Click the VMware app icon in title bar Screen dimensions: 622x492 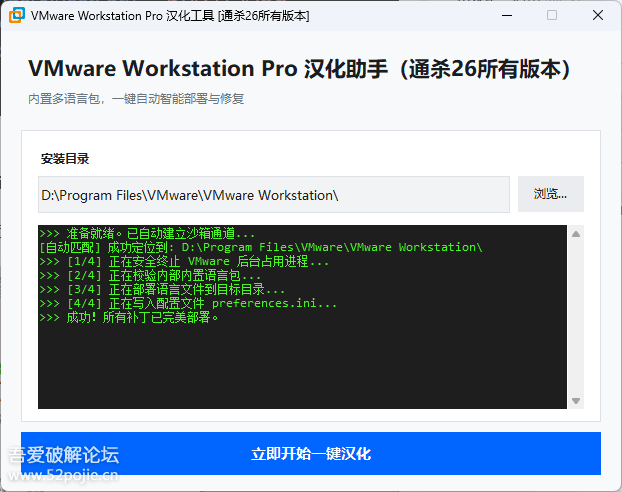click(x=17, y=15)
